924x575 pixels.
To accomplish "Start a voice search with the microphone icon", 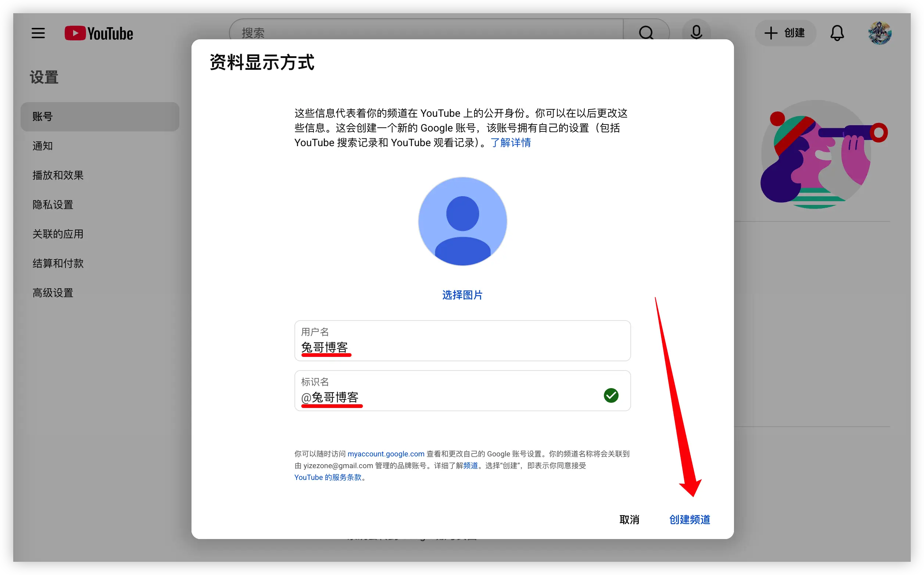I will coord(696,32).
